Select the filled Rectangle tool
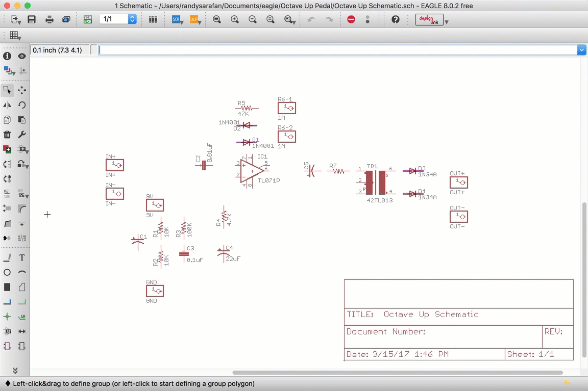588x391 pixels. 7,287
